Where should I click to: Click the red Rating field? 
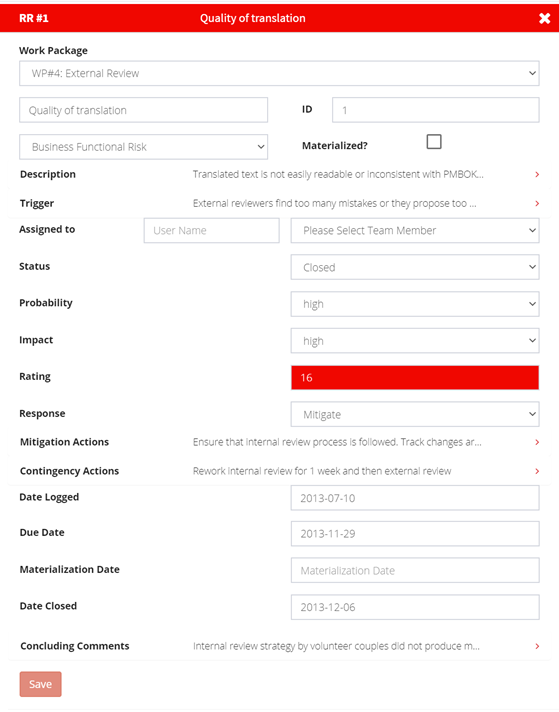(x=415, y=377)
